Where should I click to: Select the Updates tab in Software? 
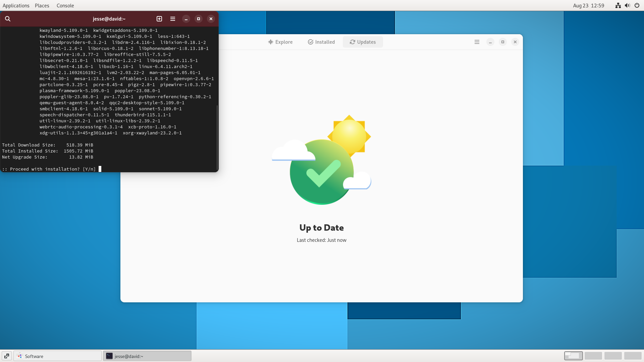point(363,42)
